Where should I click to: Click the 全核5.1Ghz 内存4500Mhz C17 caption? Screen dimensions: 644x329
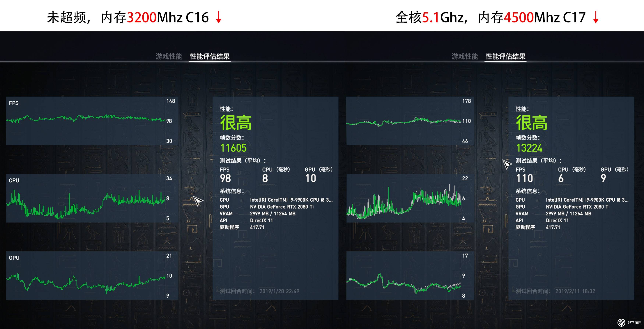tap(498, 17)
